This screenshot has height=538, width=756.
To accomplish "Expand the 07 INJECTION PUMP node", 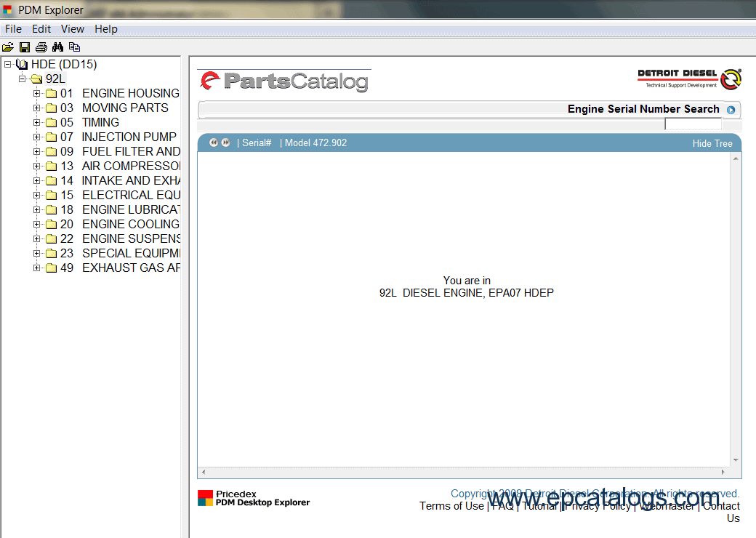I will [36, 137].
